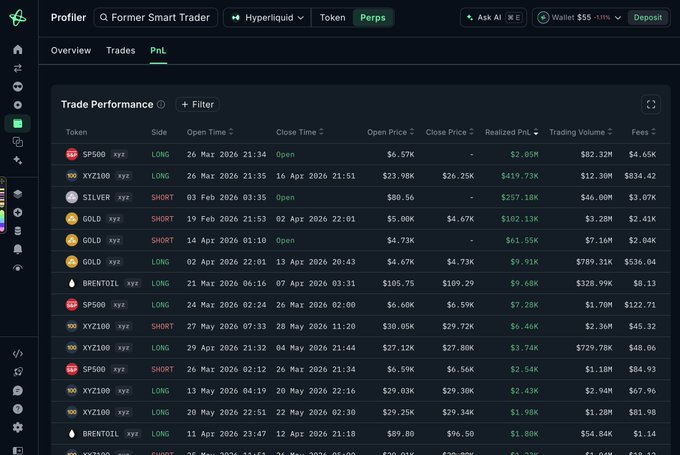The width and height of the screenshot is (680, 455).
Task: Click the $419.73K realized PnL cell
Action: pyautogui.click(x=520, y=176)
